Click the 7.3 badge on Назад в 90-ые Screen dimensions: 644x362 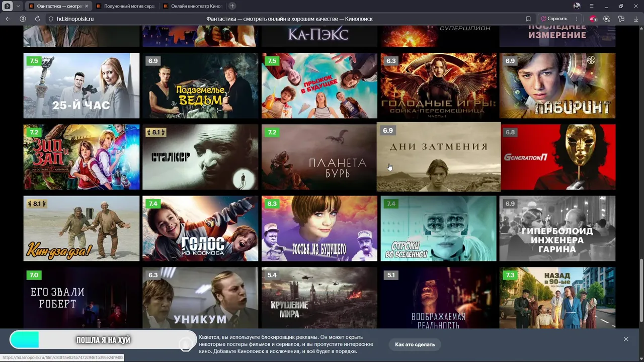[x=510, y=275]
